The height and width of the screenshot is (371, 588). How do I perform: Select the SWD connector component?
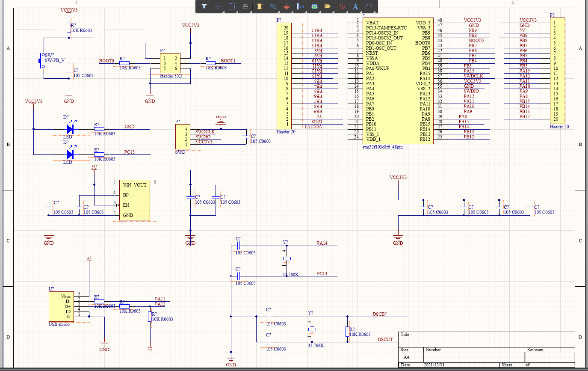pos(183,137)
